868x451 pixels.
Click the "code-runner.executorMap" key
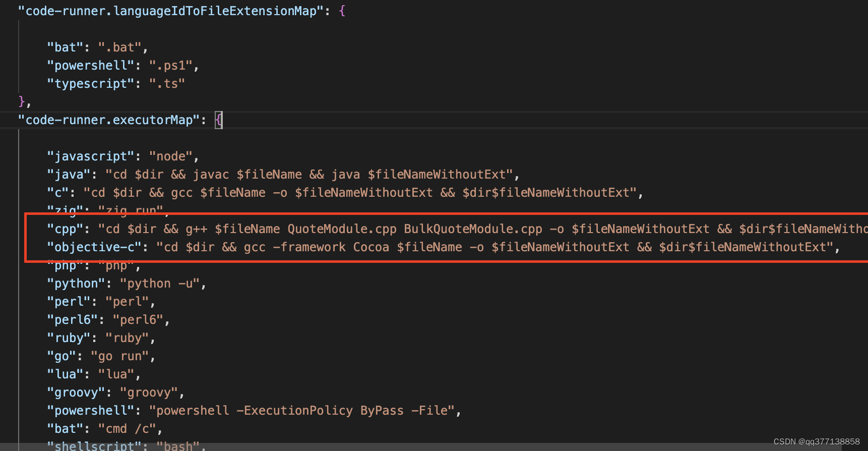pos(109,120)
